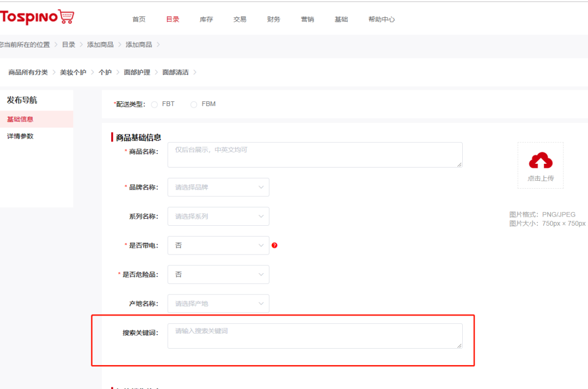Open the 品牌名称 brand dropdown
This screenshot has height=389, width=588.
218,187
